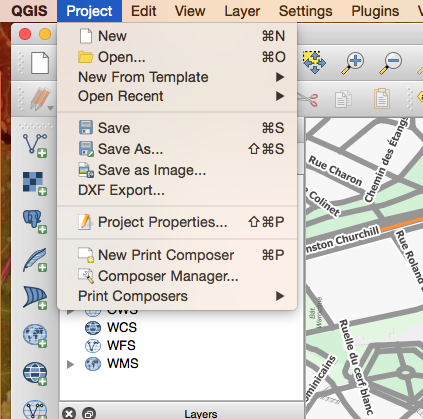Click Add WMS/WMTS Layer globe icon
The height and width of the screenshot is (419, 423).
click(x=35, y=335)
